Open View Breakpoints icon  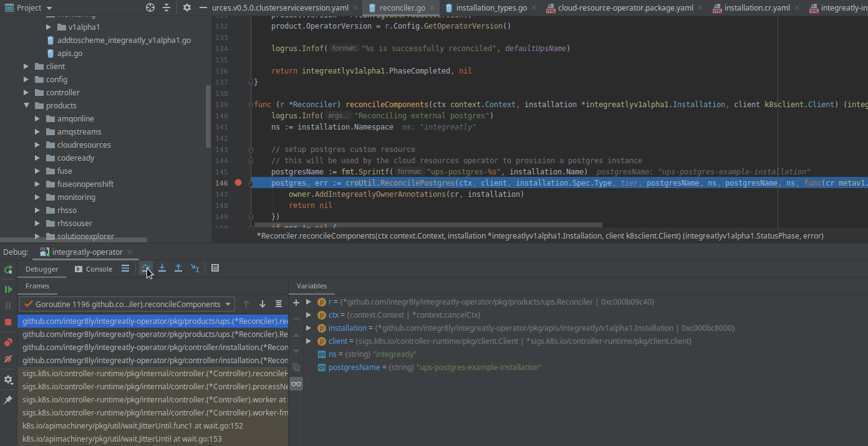pos(8,343)
